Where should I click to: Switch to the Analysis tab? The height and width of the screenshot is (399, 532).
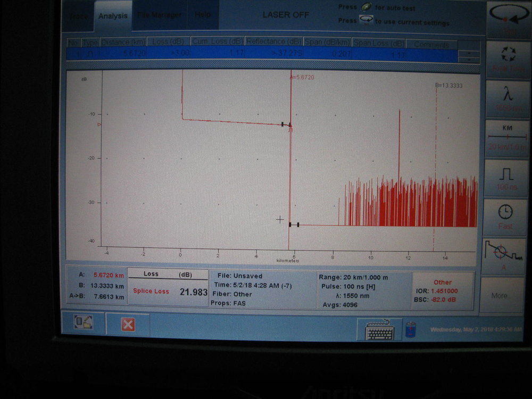pyautogui.click(x=113, y=15)
